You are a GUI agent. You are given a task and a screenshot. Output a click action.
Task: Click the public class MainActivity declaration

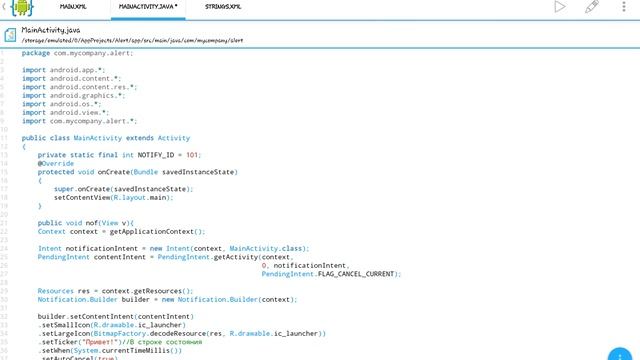coord(106,138)
